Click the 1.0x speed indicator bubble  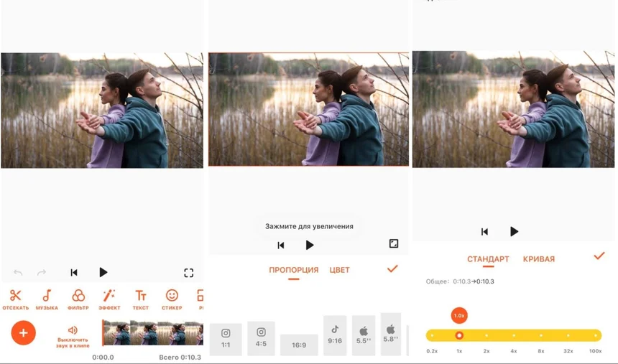coord(459,316)
